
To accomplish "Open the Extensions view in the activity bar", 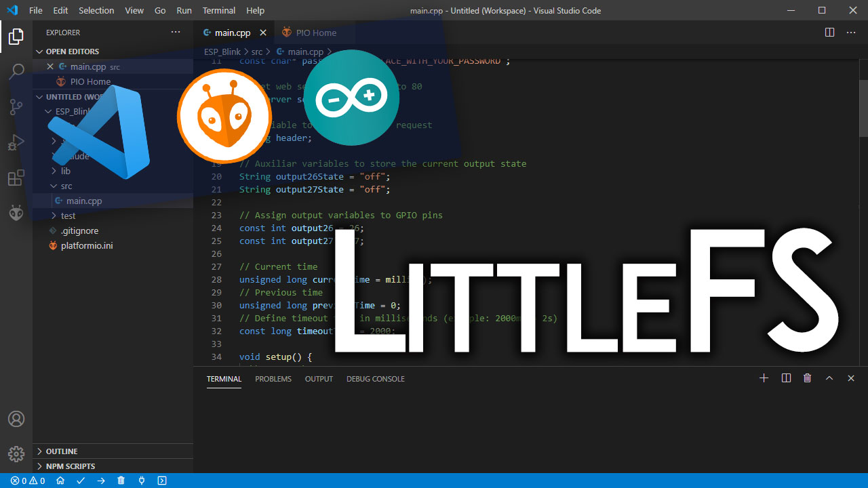I will pyautogui.click(x=16, y=178).
